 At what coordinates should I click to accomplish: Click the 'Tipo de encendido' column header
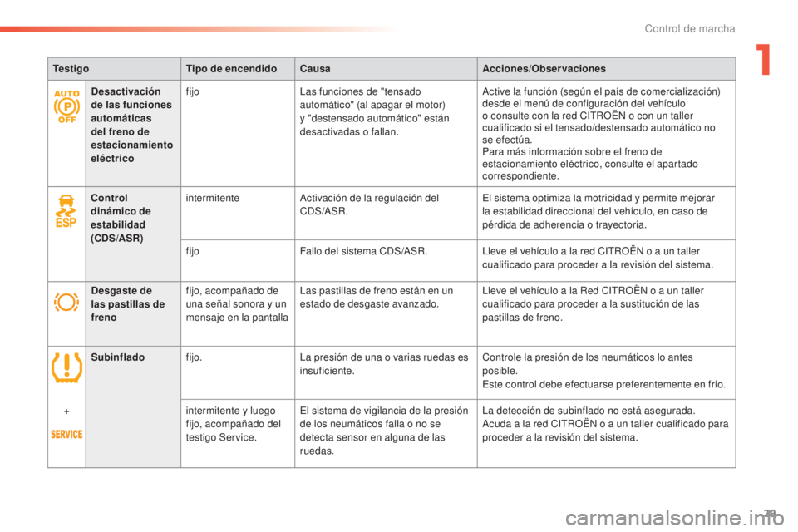coord(231,69)
